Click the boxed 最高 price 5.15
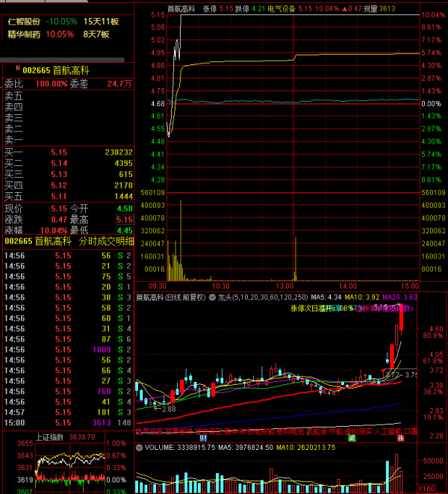 point(122,220)
